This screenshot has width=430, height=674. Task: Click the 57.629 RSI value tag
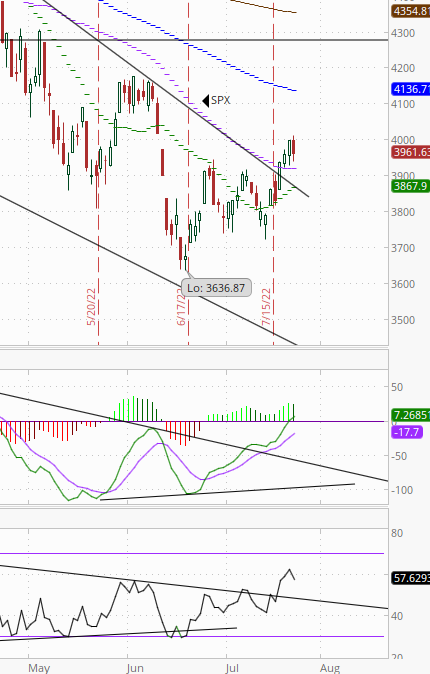coord(411,578)
